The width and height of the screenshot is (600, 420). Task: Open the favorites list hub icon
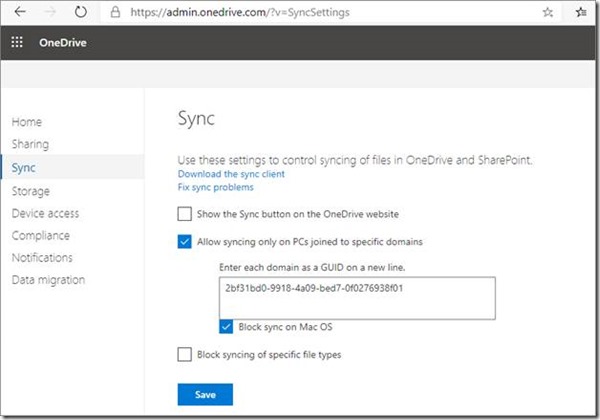point(581,12)
